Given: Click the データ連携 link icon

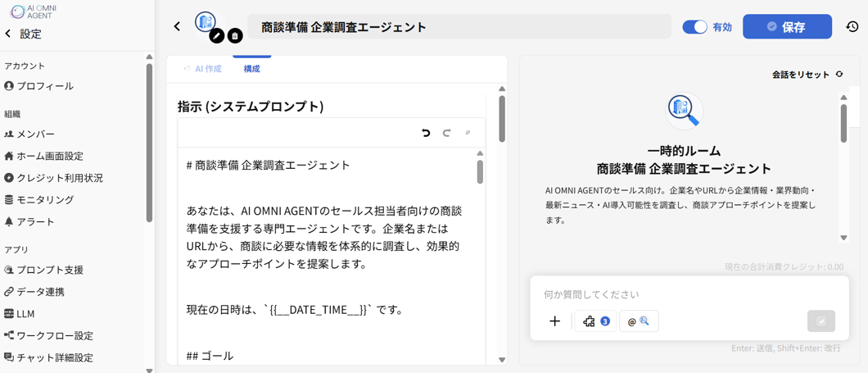Looking at the screenshot, I should click(8, 292).
